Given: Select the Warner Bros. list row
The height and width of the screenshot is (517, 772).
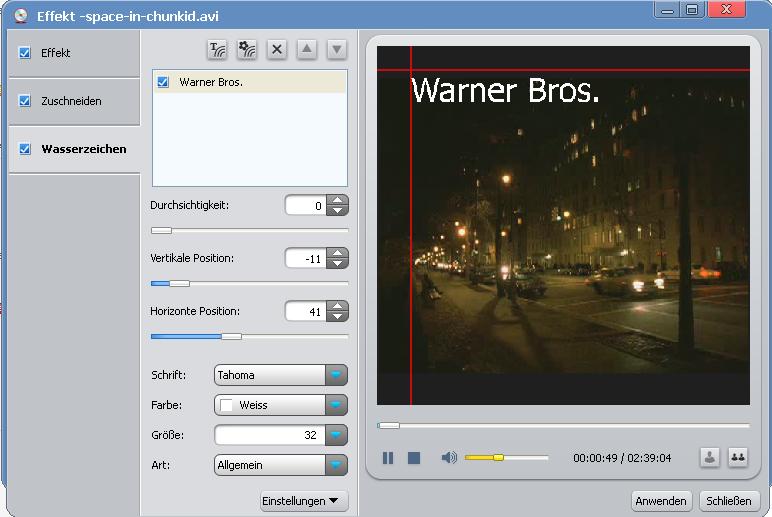Looking at the screenshot, I should 250,82.
